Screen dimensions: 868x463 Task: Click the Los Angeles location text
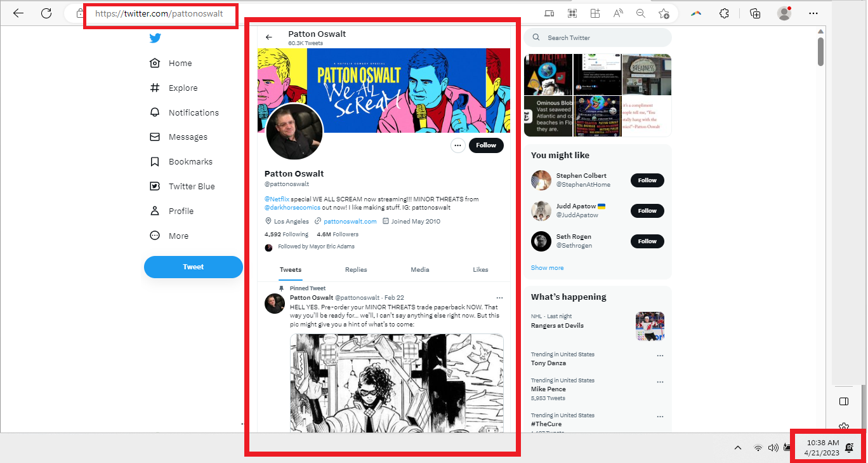[x=291, y=222]
